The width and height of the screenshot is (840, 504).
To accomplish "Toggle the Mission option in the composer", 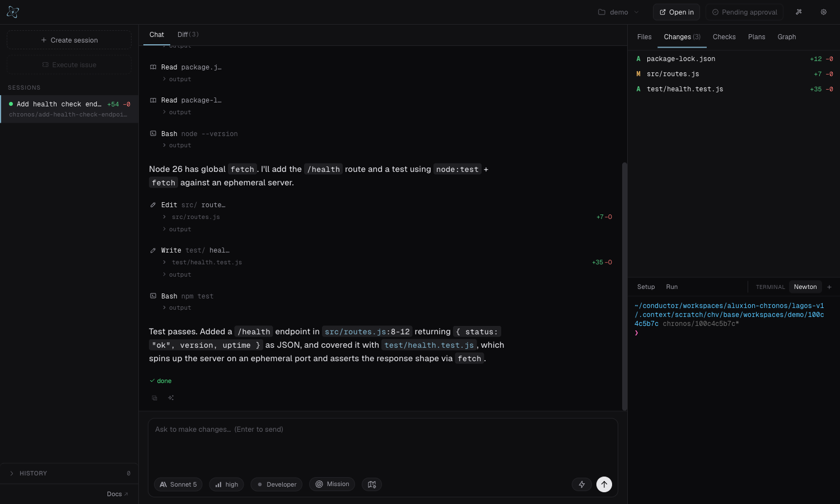I will point(332,484).
